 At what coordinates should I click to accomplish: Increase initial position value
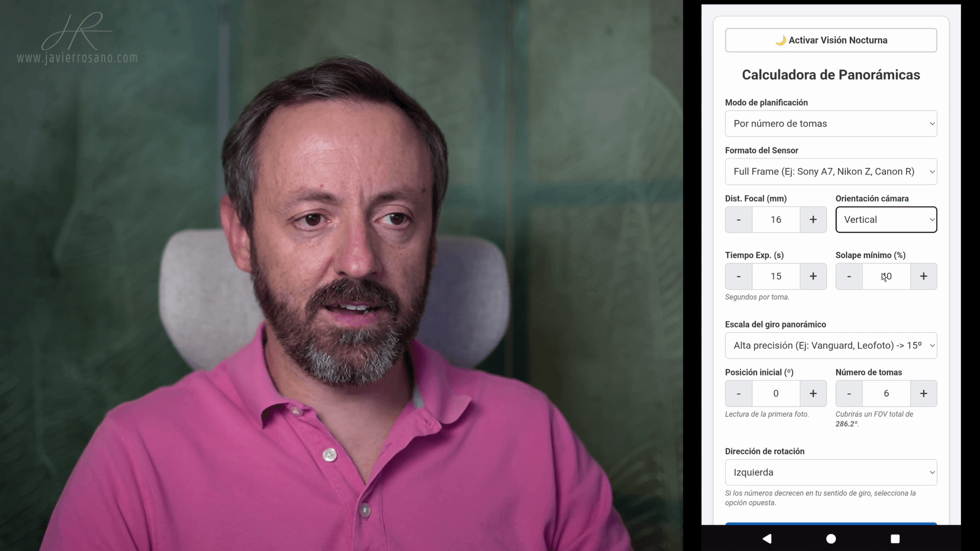pos(813,393)
